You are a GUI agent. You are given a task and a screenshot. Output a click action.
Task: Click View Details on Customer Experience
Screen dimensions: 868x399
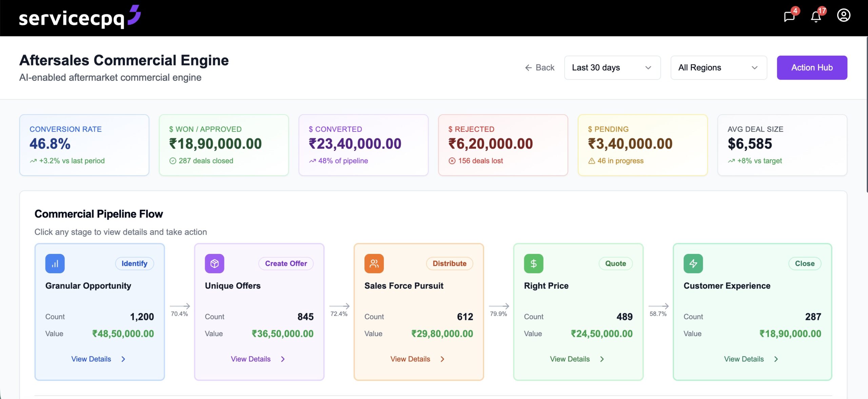[x=750, y=359]
